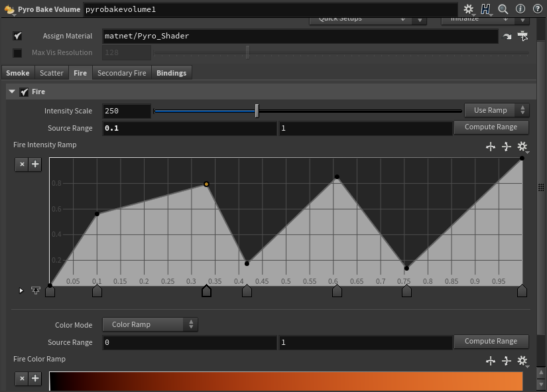Image resolution: width=547 pixels, height=392 pixels.
Task: Remove point from Fire Intensity Ramp
Action: click(x=22, y=164)
